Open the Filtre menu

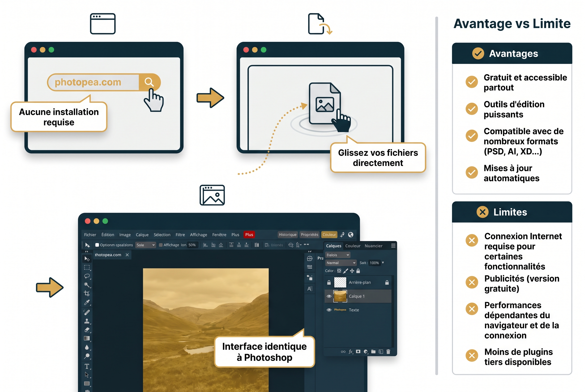180,235
